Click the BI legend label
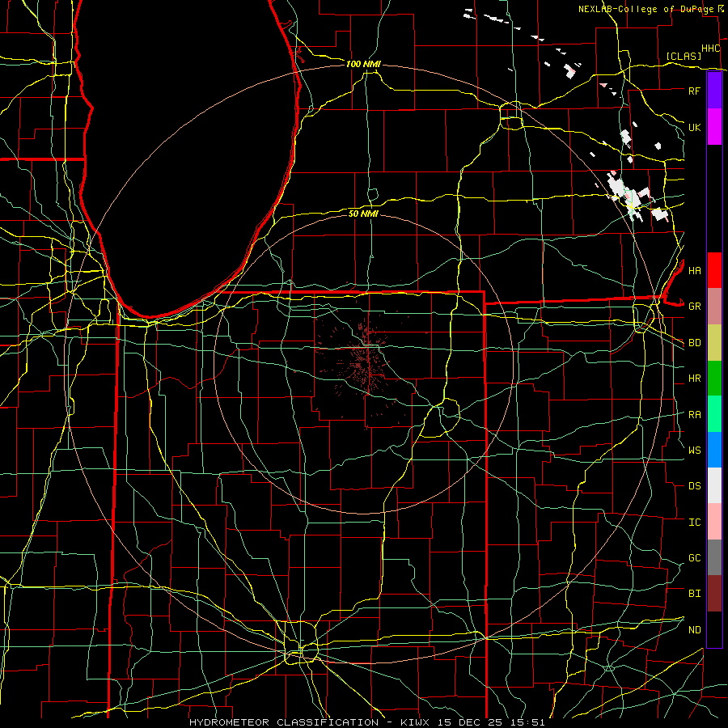Viewport: 728px width, 728px height. [694, 594]
